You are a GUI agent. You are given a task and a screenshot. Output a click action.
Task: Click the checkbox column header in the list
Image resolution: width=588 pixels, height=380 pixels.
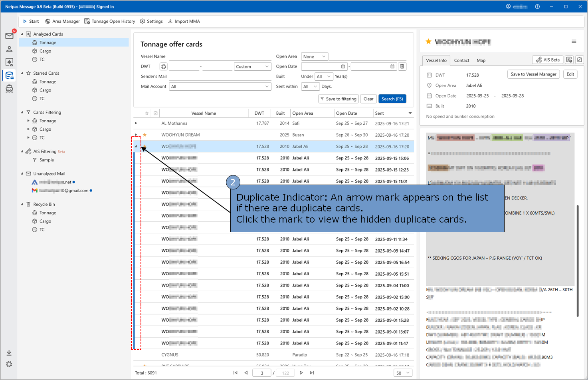[x=155, y=113]
